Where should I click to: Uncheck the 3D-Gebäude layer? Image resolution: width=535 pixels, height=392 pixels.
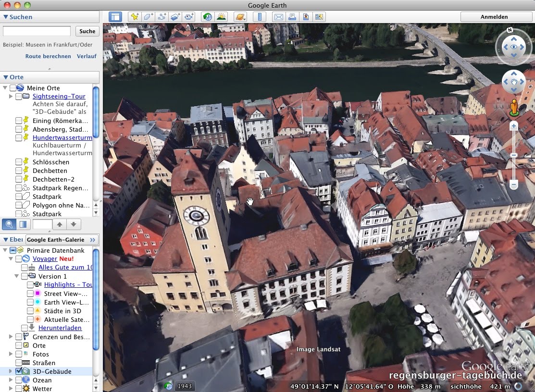[x=19, y=371]
